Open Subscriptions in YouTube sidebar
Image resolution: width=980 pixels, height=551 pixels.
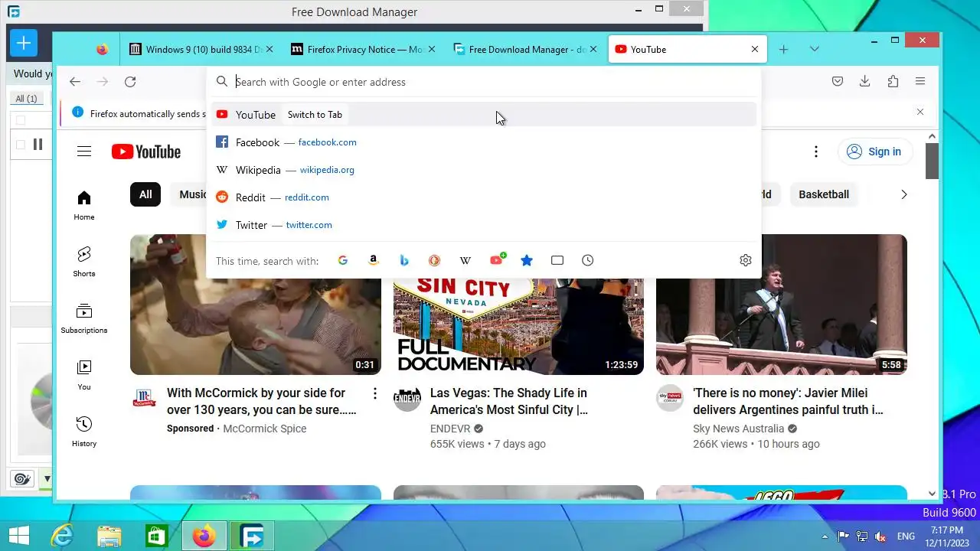(84, 319)
